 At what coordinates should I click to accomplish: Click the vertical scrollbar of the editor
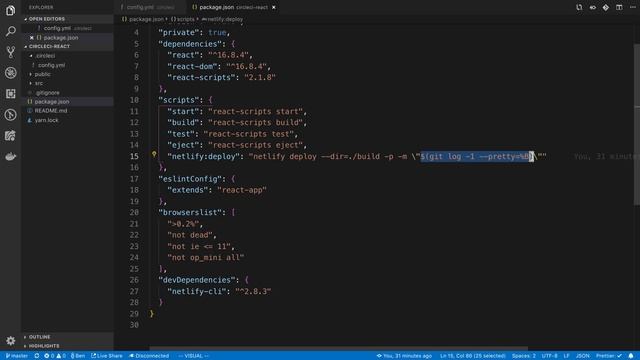(637, 124)
